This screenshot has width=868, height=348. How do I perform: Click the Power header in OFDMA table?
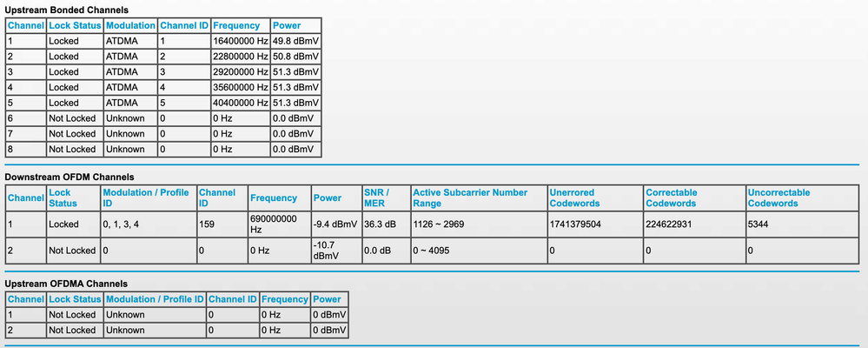328,299
